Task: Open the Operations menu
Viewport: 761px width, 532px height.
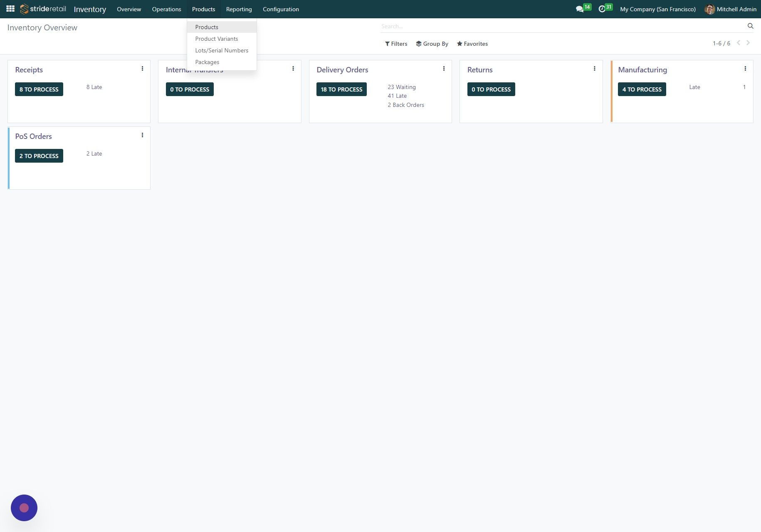Action: tap(166, 9)
